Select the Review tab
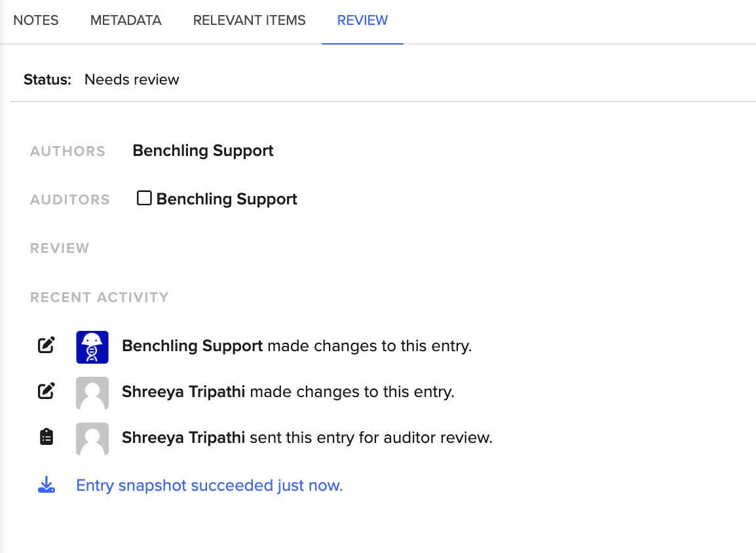Screen dimensions: 756x553 pos(362,20)
